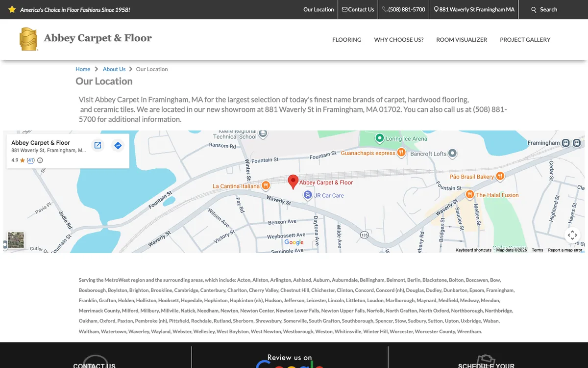This screenshot has height=368, width=588.
Task: Switch to satellite imagery thumbnail
Action: point(16,240)
